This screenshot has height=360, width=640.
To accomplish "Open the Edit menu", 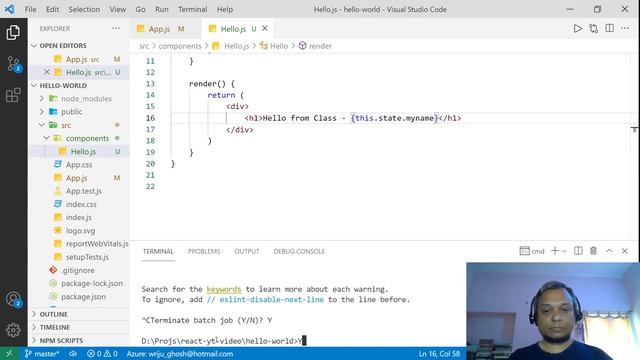I will tap(52, 9).
